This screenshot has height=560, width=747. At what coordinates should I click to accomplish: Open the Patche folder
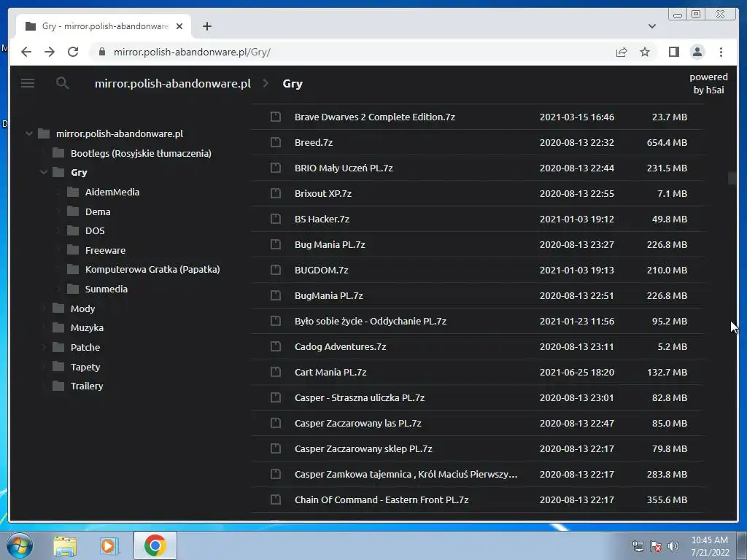[x=85, y=347]
